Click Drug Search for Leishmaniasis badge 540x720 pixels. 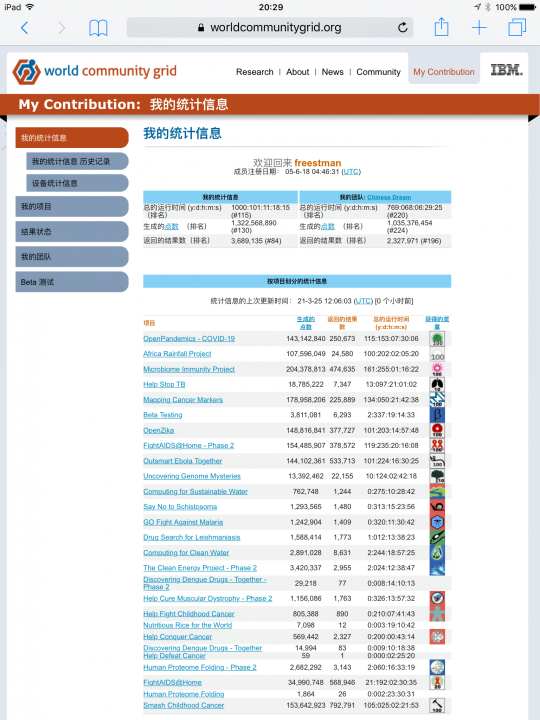pos(437,537)
